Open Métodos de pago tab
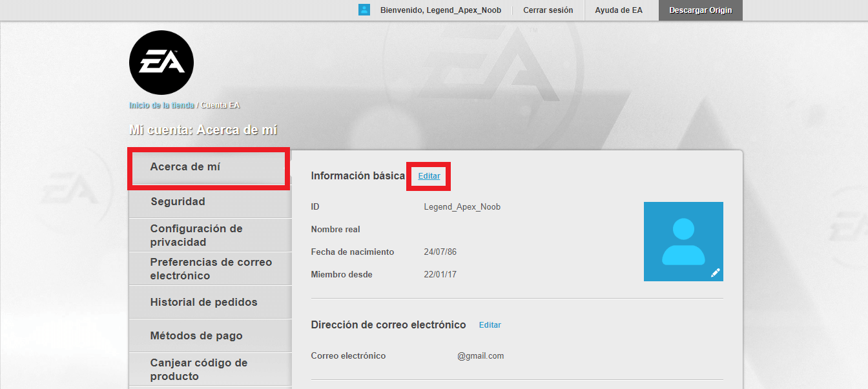The width and height of the screenshot is (868, 389). (x=210, y=336)
